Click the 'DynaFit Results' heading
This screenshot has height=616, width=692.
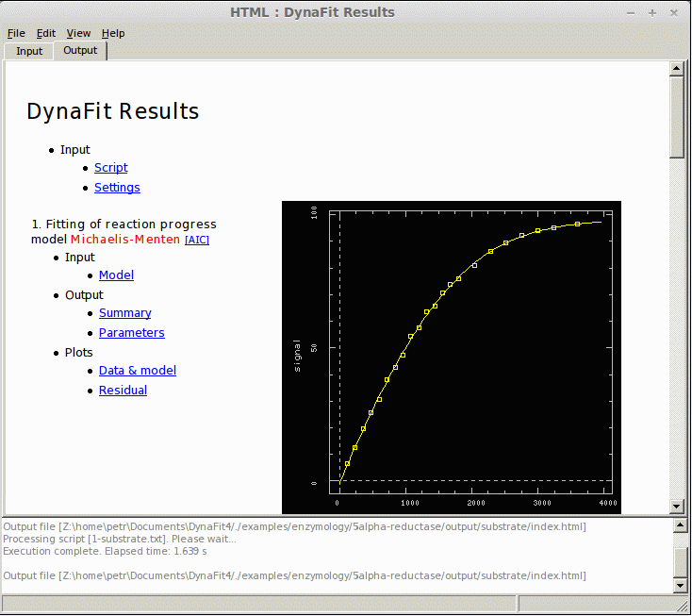112,111
